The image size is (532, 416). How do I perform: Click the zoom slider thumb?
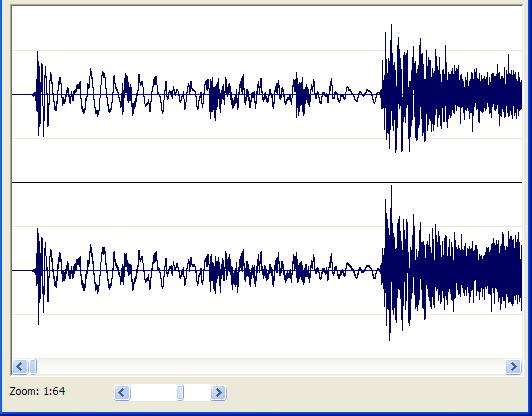pos(180,393)
